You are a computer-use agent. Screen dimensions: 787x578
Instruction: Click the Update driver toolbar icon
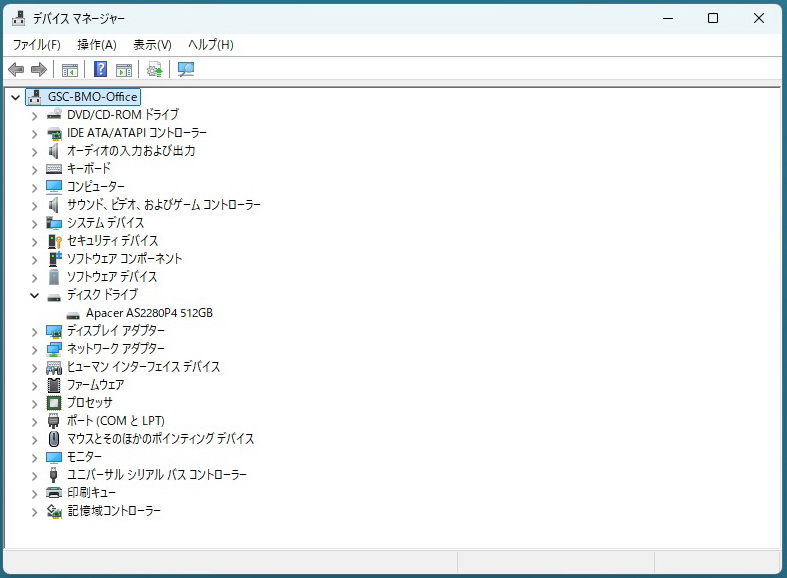click(154, 69)
